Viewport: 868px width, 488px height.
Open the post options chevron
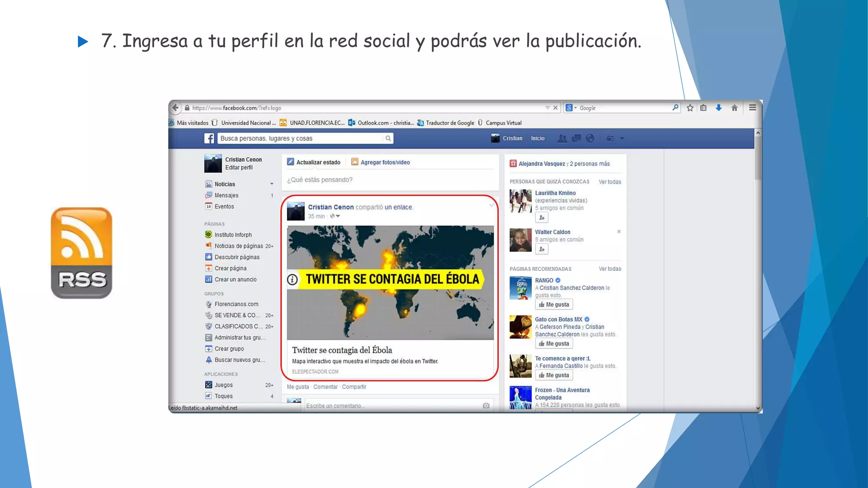pos(492,205)
